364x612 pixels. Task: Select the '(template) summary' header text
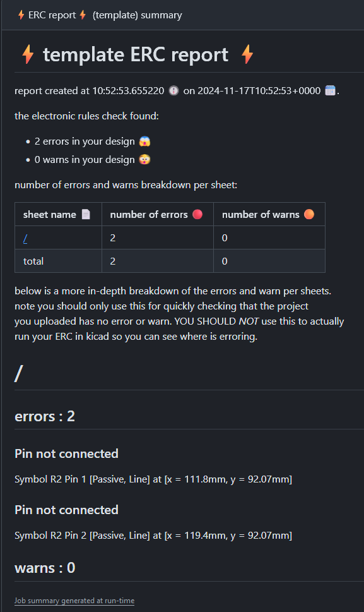137,15
